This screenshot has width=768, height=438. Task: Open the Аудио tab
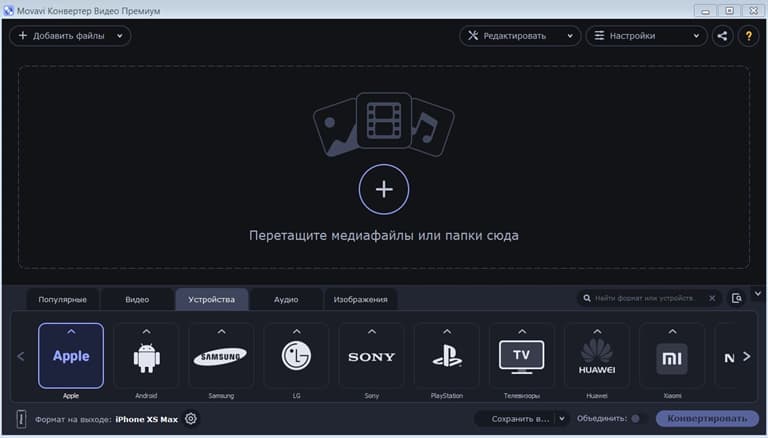[x=286, y=299]
